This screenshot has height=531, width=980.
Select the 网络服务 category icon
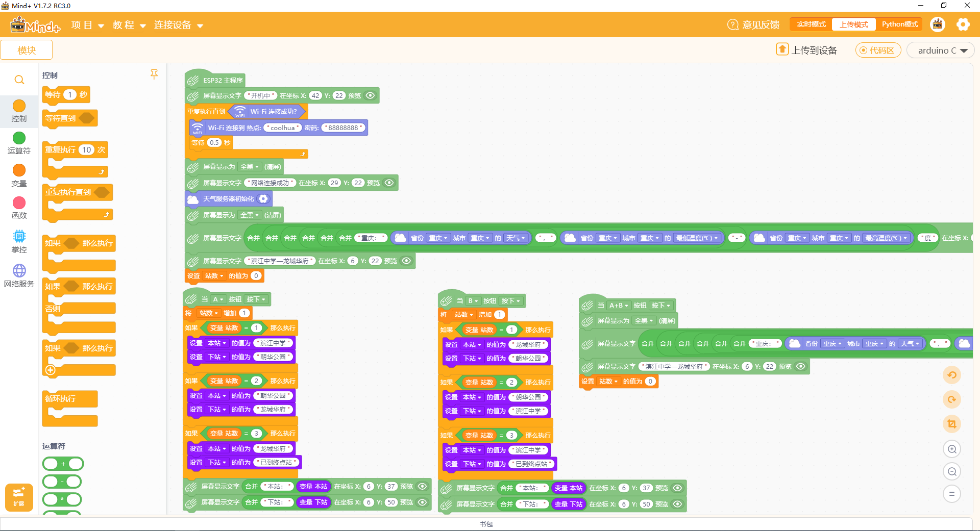click(19, 275)
